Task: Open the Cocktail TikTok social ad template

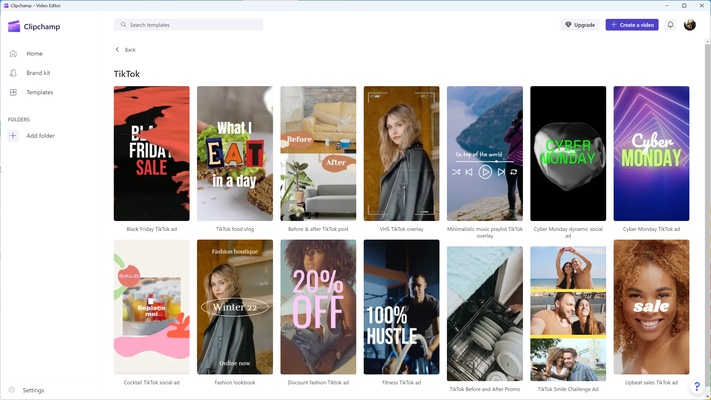Action: coord(151,307)
